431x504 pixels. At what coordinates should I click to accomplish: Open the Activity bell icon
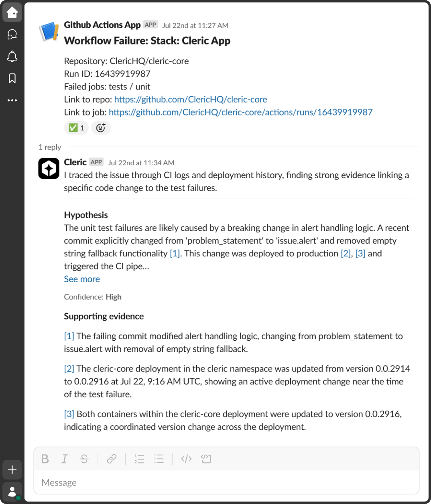pyautogui.click(x=12, y=57)
